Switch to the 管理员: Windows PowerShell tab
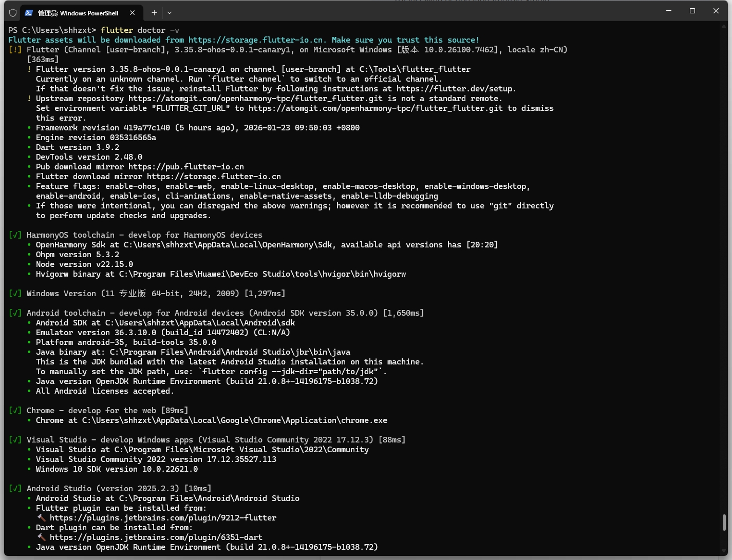 pyautogui.click(x=78, y=13)
